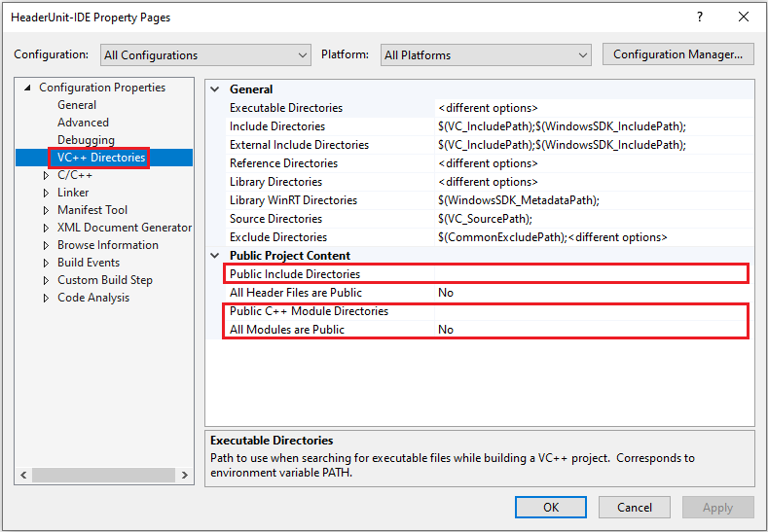Screen dimensions: 768x532
Task: Select Advanced in the properties tree
Action: (84, 123)
